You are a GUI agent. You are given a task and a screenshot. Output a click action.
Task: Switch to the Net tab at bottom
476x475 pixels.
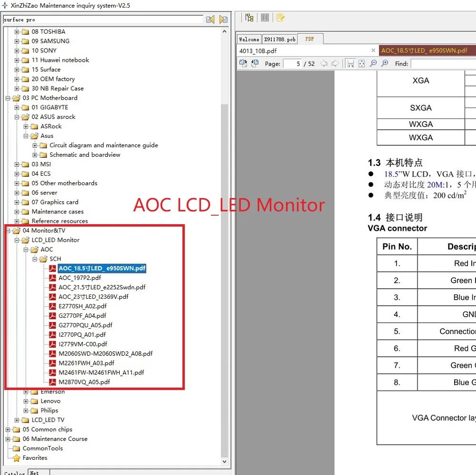38,472
